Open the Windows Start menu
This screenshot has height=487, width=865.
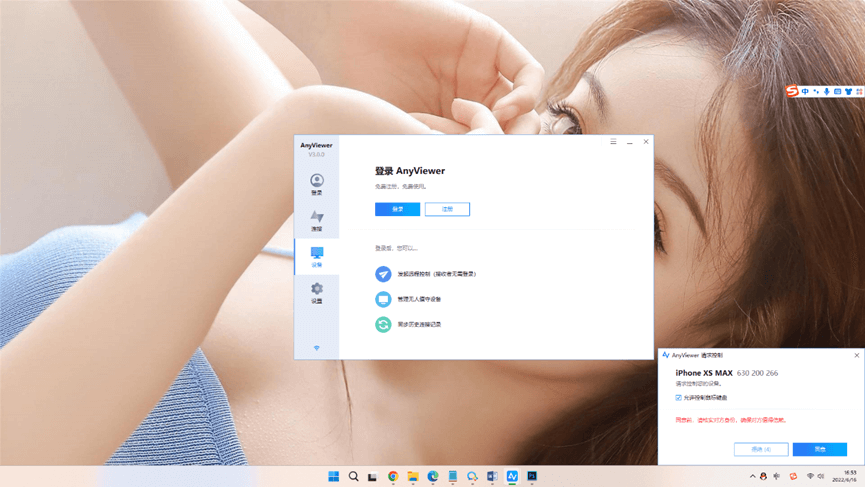pos(333,476)
